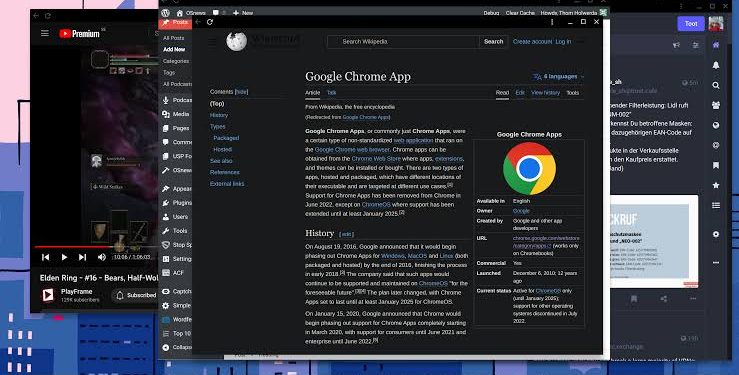
Task: Open PlayFrame channel name link
Action: click(76, 292)
